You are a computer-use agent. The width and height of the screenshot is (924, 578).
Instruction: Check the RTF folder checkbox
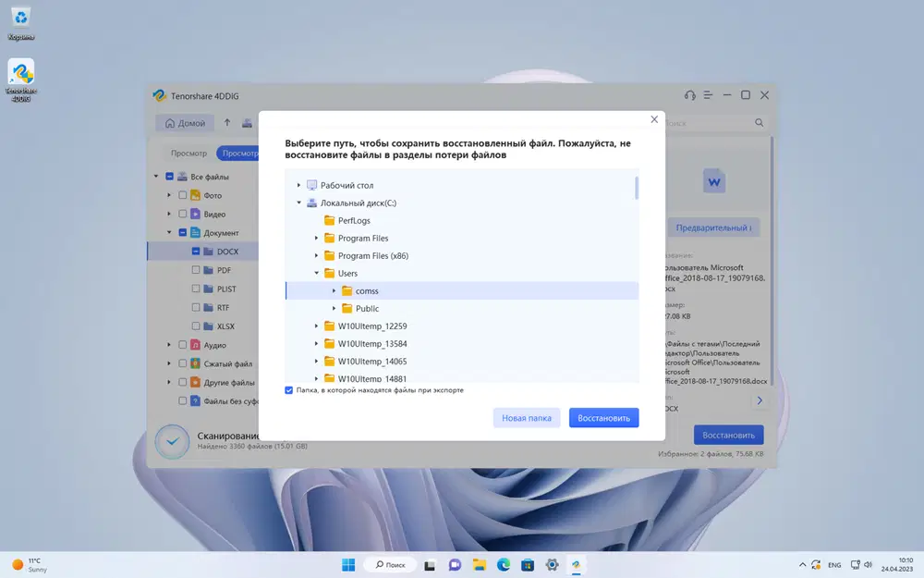point(196,307)
